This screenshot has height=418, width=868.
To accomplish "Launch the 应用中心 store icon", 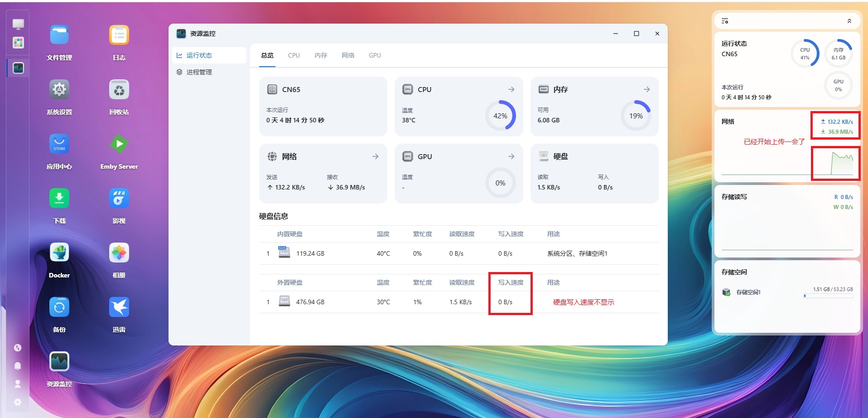I will [59, 144].
